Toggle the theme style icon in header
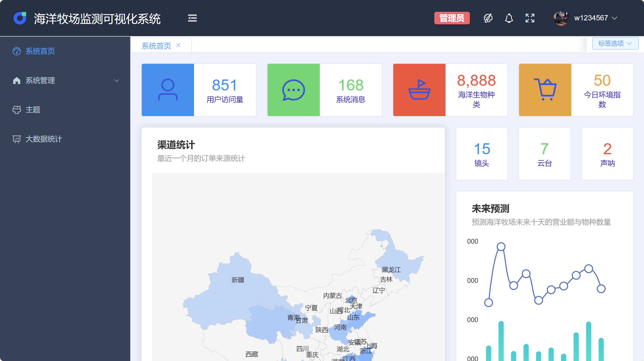Image resolution: width=644 pixels, height=361 pixels. tap(488, 18)
